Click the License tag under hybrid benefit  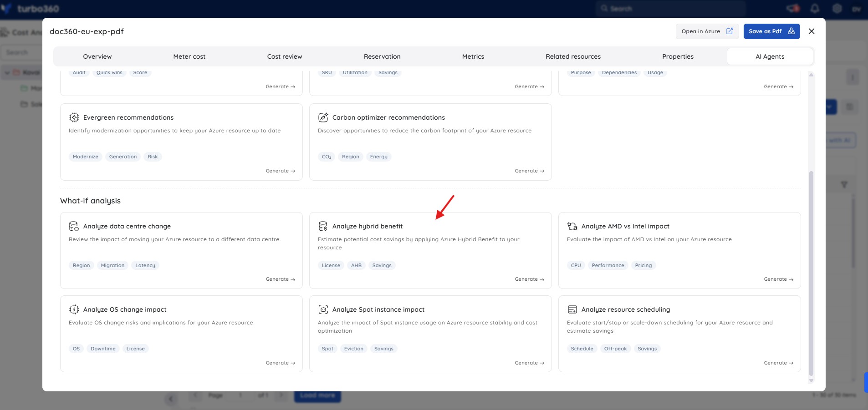click(x=331, y=265)
